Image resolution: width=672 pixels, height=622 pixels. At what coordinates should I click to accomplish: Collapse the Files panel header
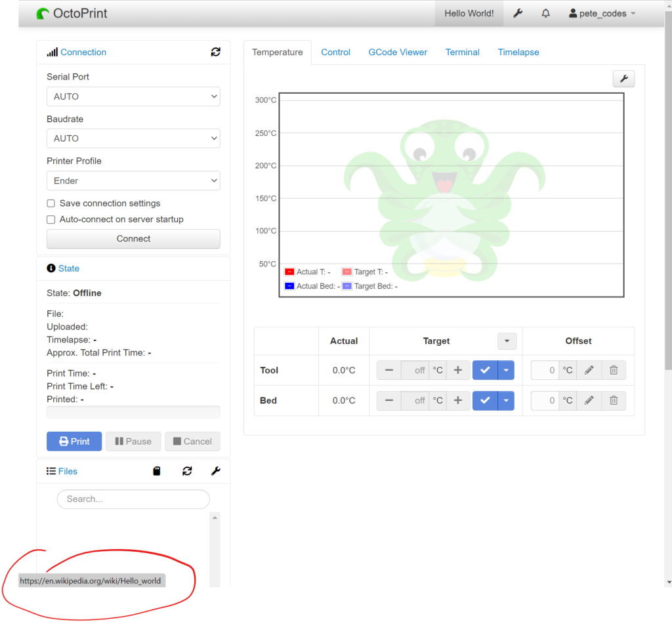68,471
